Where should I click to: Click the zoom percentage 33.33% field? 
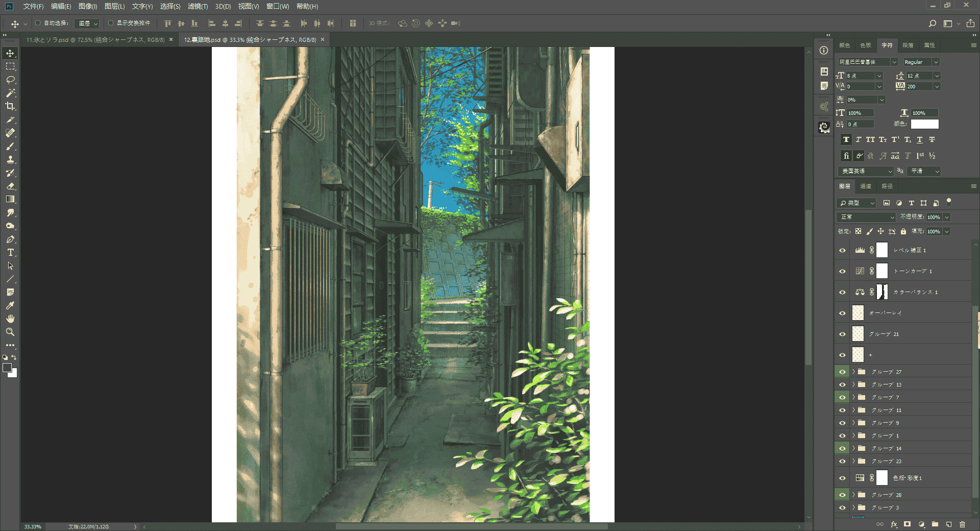pos(33,526)
